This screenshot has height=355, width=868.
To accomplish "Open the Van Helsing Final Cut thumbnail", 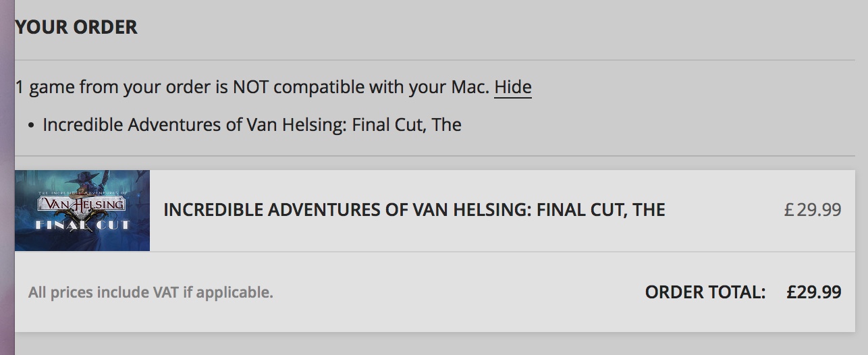I will click(x=82, y=211).
